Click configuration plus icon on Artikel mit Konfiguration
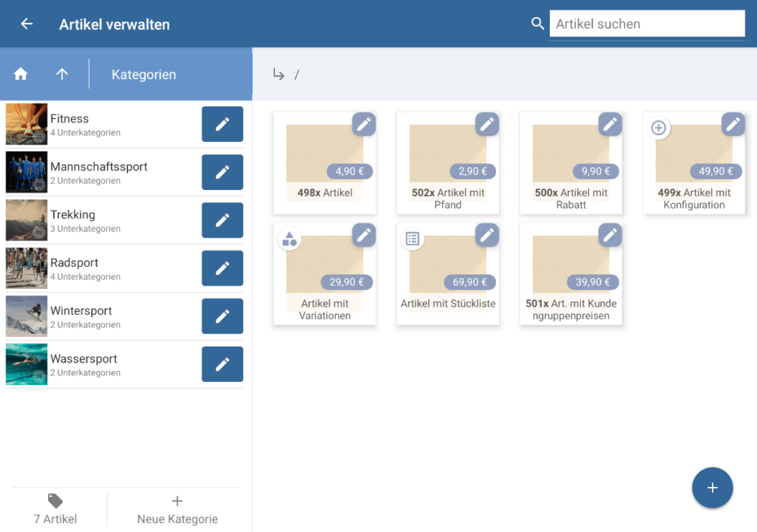 pos(658,128)
